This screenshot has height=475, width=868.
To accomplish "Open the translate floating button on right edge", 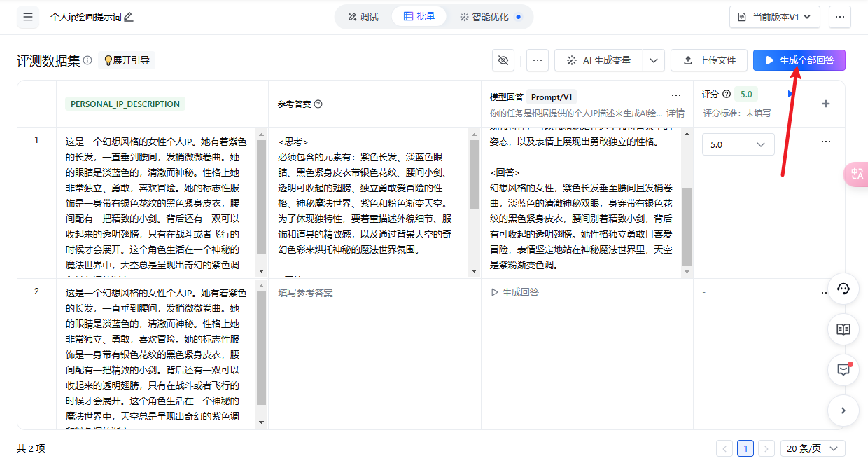I will click(856, 173).
